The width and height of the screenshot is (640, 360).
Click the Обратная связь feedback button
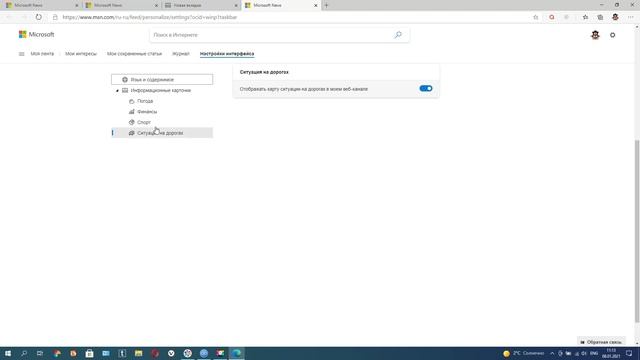pos(601,342)
